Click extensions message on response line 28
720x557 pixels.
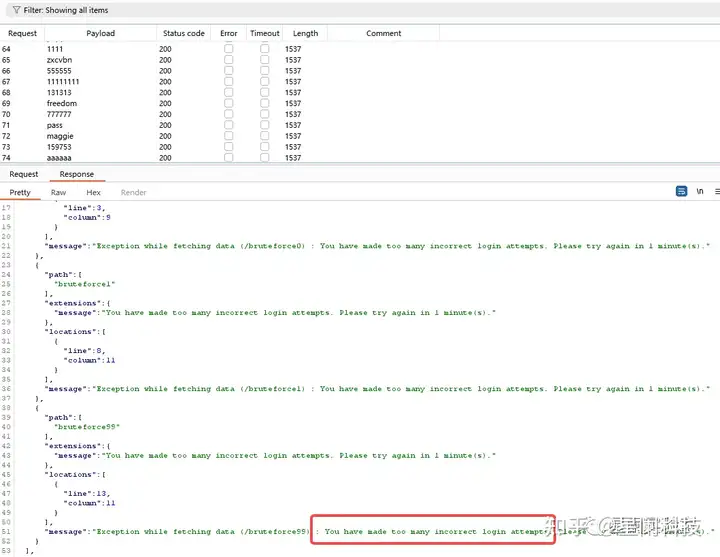(275, 312)
